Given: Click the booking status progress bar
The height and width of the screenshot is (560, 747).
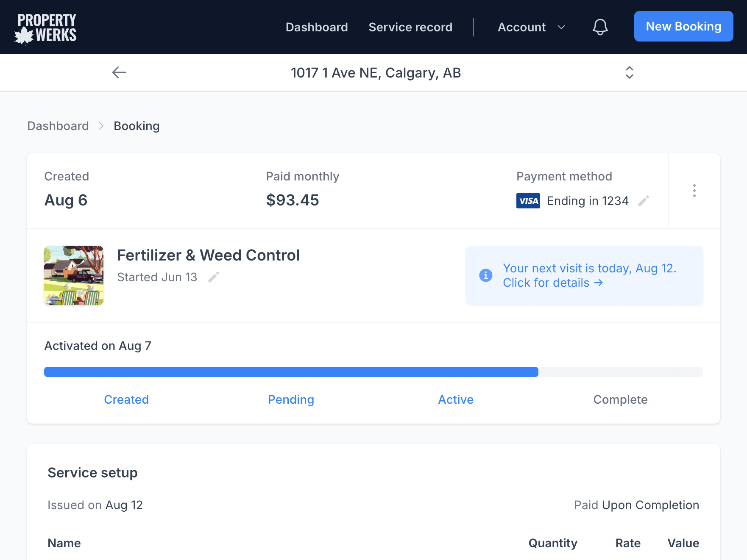Looking at the screenshot, I should pyautogui.click(x=373, y=372).
